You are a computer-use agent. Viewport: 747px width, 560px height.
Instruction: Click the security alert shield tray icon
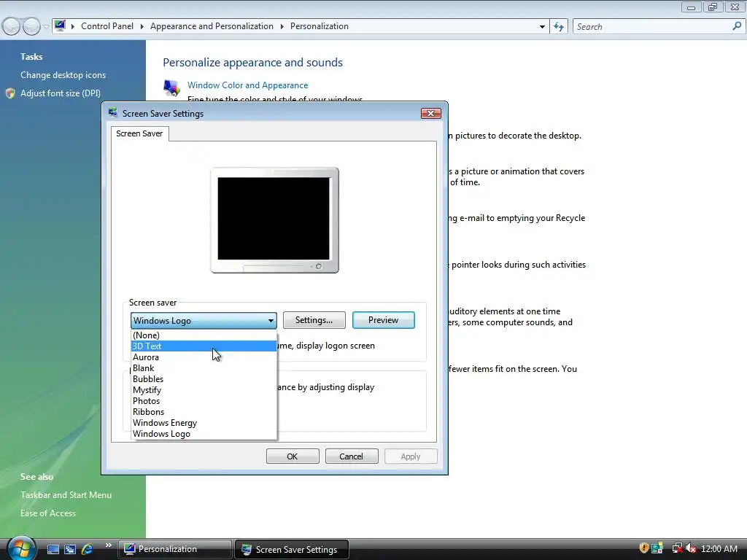point(643,548)
